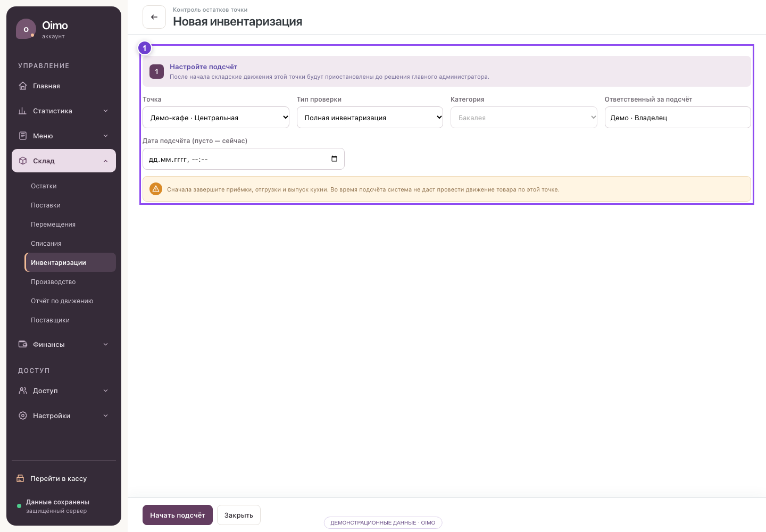Open Отчёт по движению in sidebar

(x=70, y=301)
